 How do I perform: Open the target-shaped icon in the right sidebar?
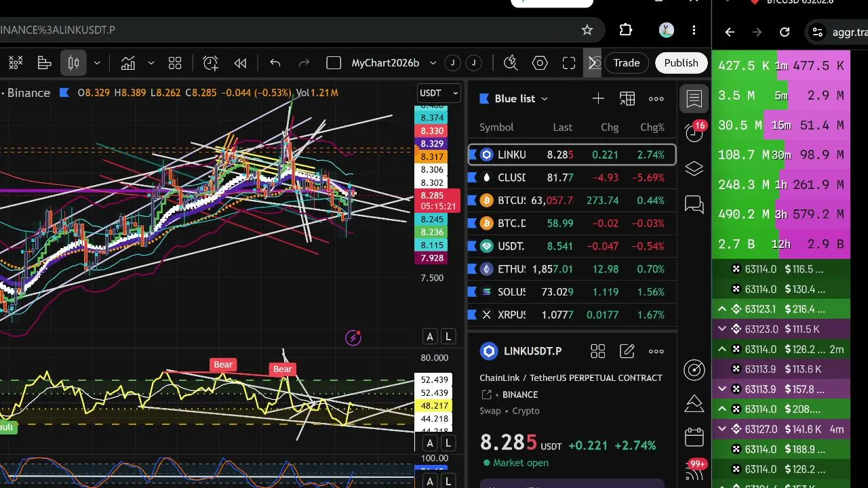[x=694, y=369]
